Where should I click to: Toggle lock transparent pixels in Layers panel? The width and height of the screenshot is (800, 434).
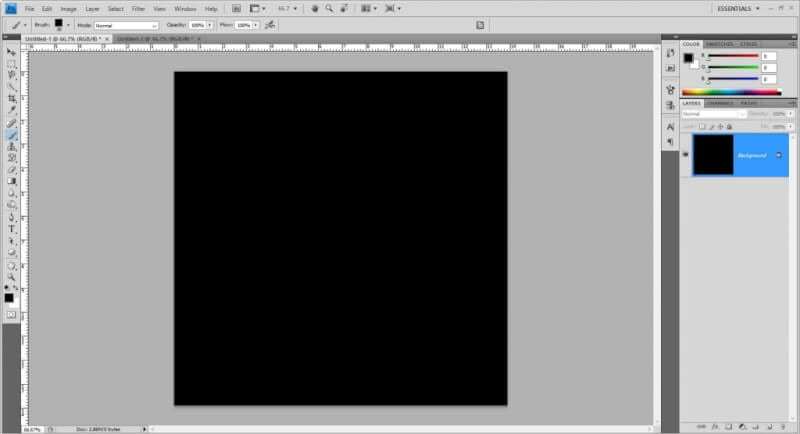(x=702, y=126)
